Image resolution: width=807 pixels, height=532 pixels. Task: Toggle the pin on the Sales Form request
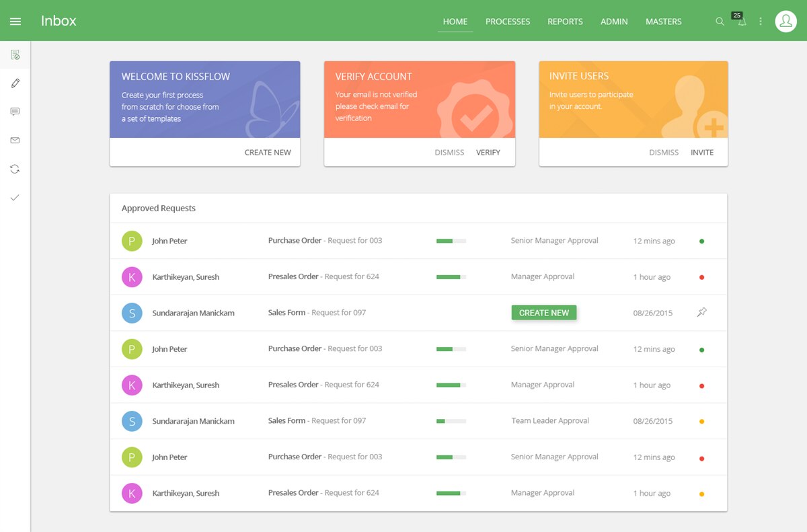pyautogui.click(x=701, y=313)
